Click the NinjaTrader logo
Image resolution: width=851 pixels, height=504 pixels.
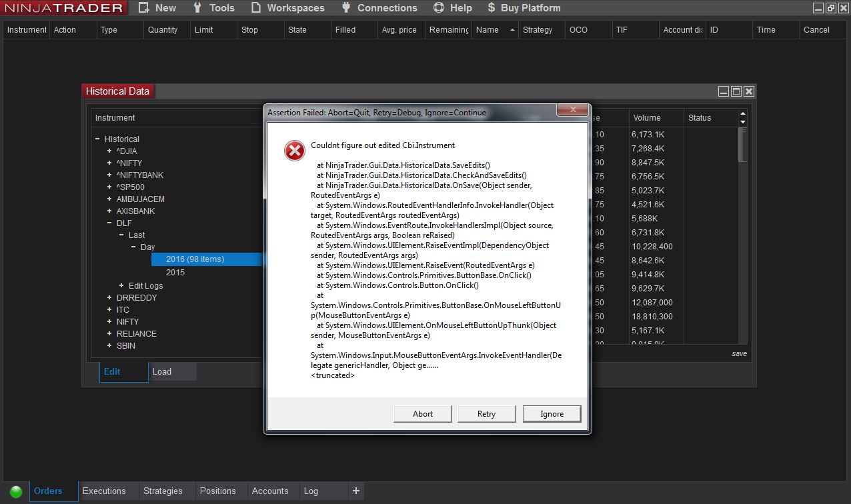(63, 8)
